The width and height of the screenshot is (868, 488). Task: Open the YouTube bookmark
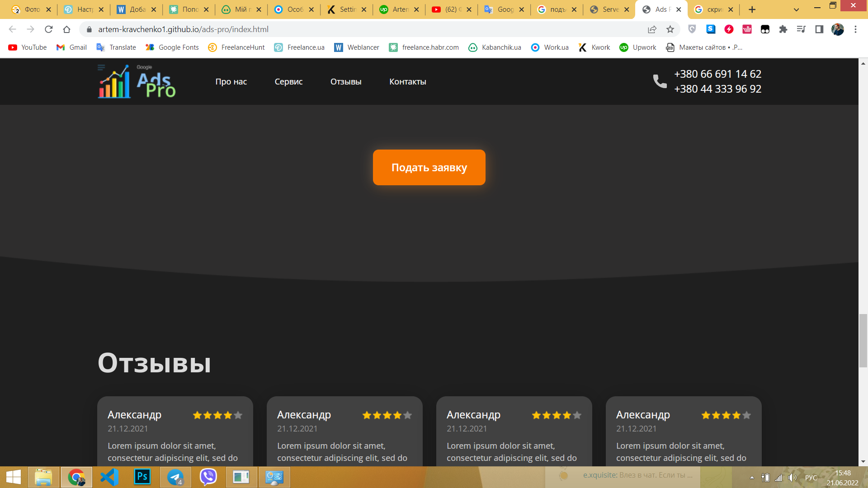[x=28, y=47]
